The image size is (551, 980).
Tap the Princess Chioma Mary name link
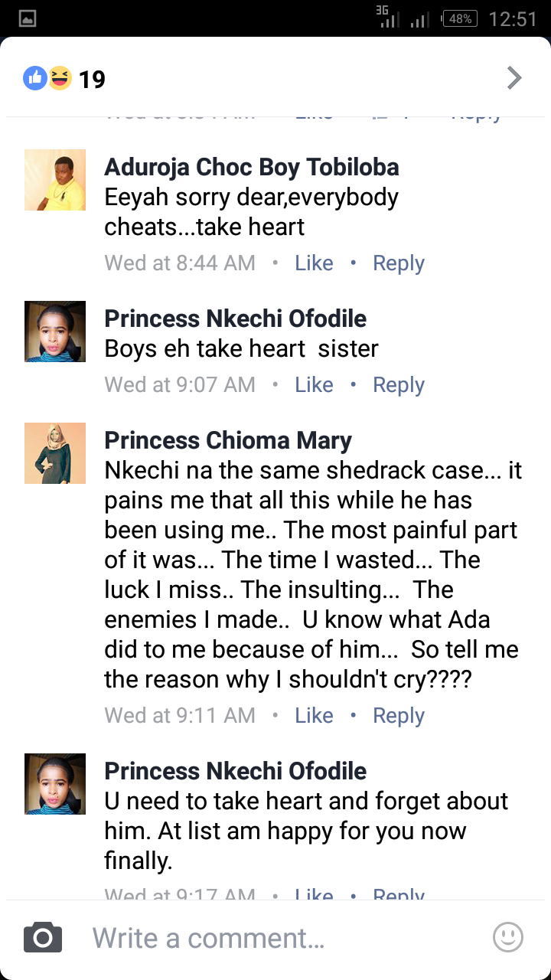coord(228,441)
